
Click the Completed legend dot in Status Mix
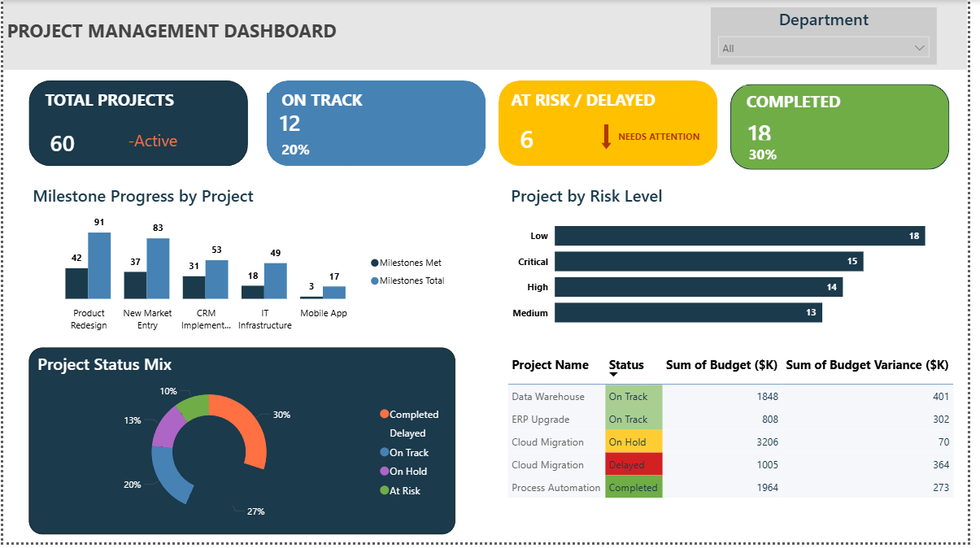(x=384, y=415)
